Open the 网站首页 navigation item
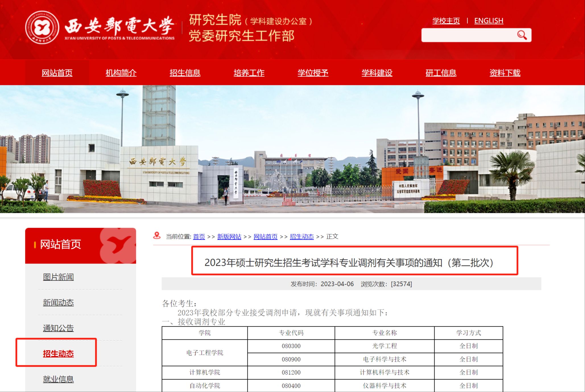585x392 pixels. point(57,73)
